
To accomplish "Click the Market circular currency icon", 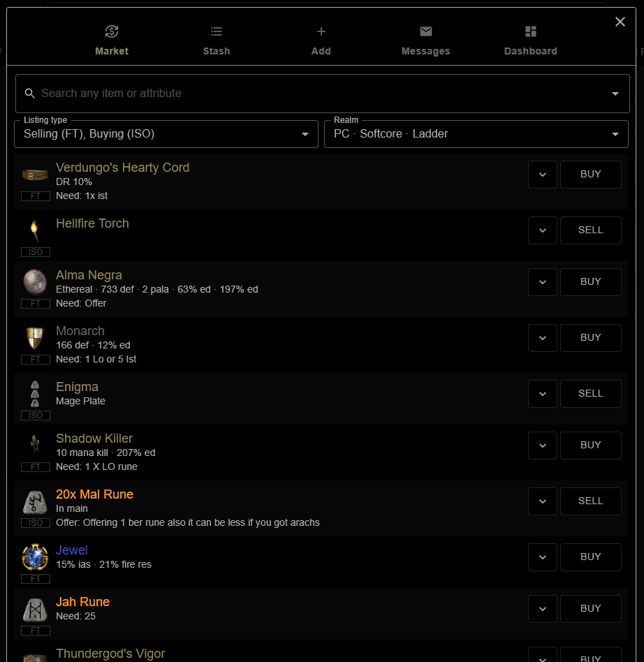I will pyautogui.click(x=112, y=31).
